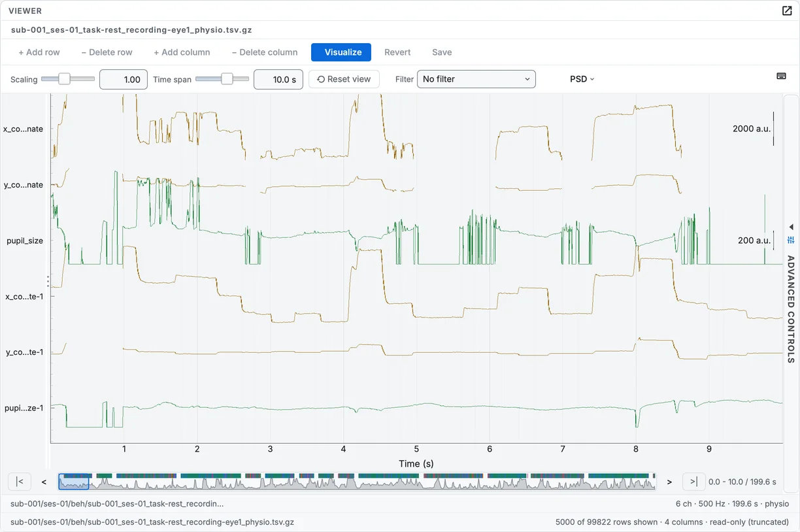Screen dimensions: 800x532
Task: Add a column
Action: tap(182, 52)
